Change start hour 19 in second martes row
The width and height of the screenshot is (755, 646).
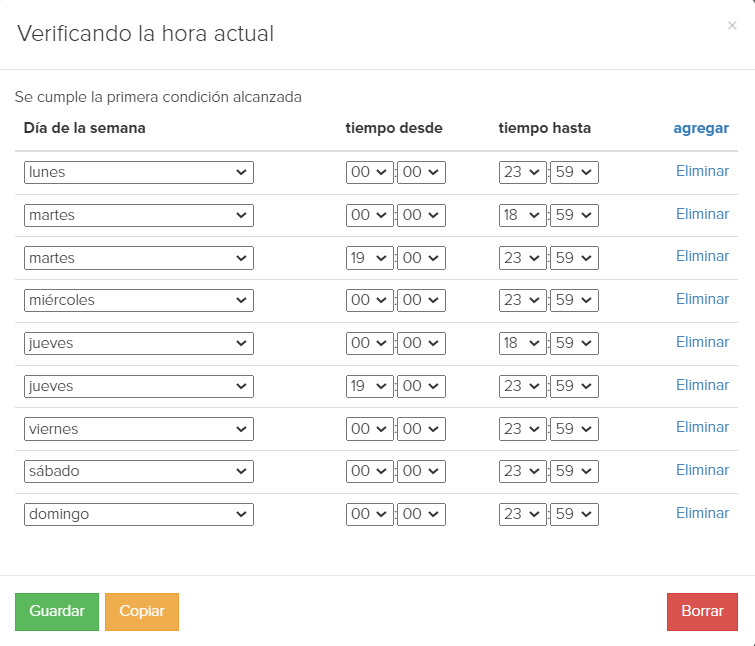tap(369, 258)
